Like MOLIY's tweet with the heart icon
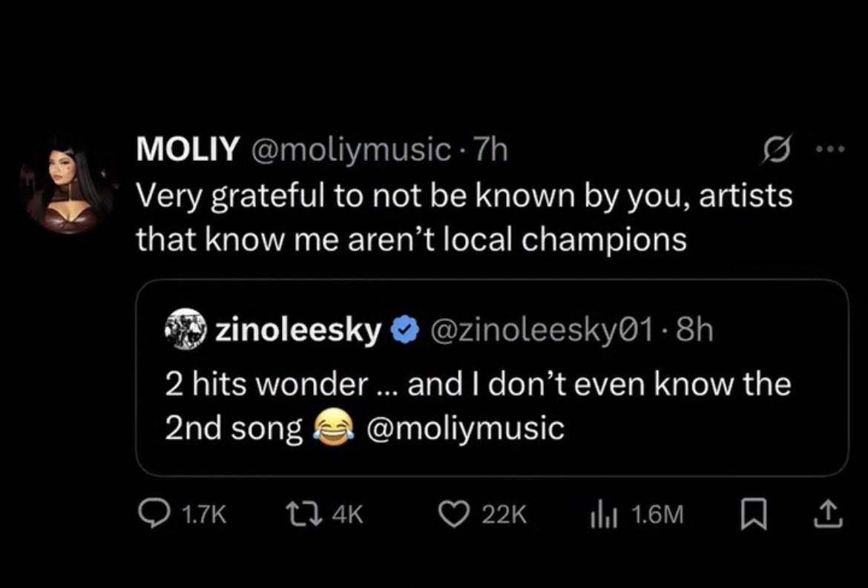 pyautogui.click(x=456, y=514)
